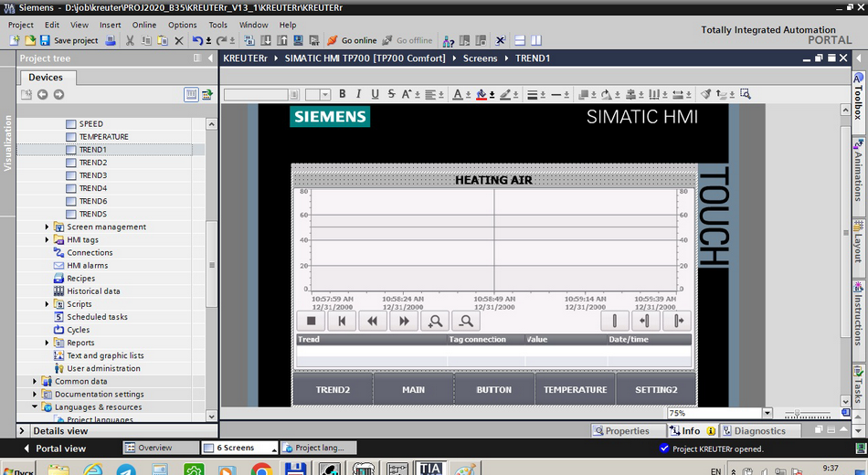Click the Go online icon
Viewport: 868px width, 475px height.
click(333, 40)
